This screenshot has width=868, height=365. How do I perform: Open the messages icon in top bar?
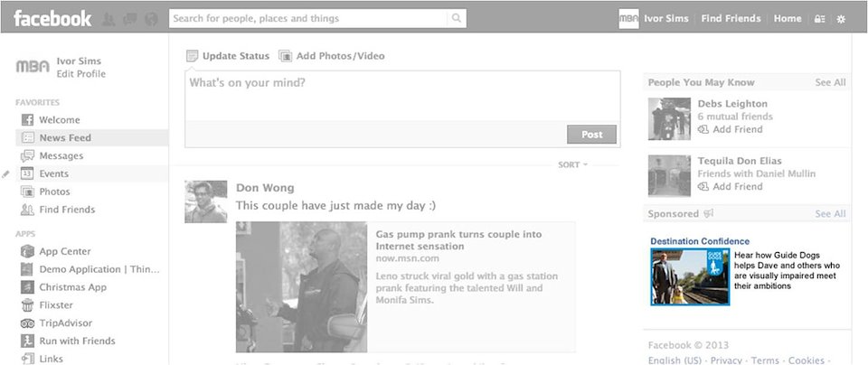[x=130, y=18]
